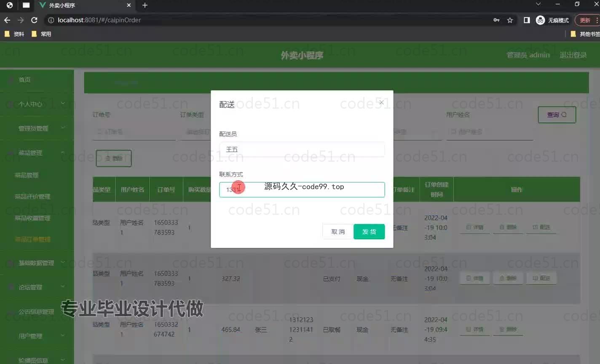Open the tab search chevron
This screenshot has height=364, width=600.
[x=538, y=4]
